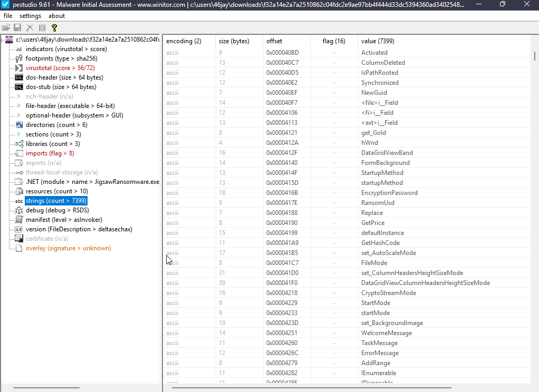This screenshot has height=392, width=539.
Task: Click the debug bug icon
Action: pyautogui.click(x=19, y=210)
